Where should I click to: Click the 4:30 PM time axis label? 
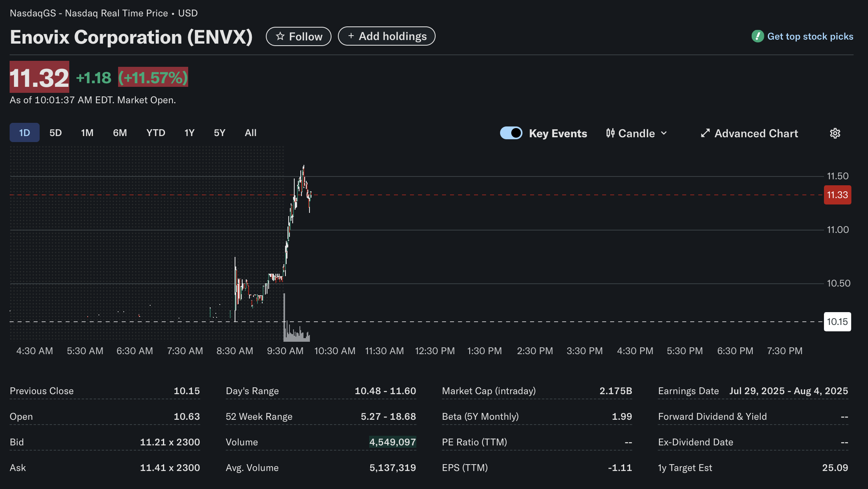point(635,351)
